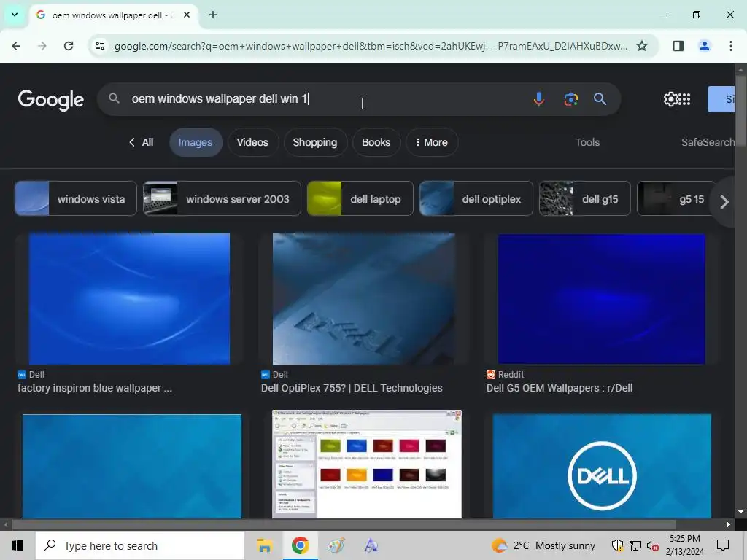Open SafeSearch settings

pos(708,142)
